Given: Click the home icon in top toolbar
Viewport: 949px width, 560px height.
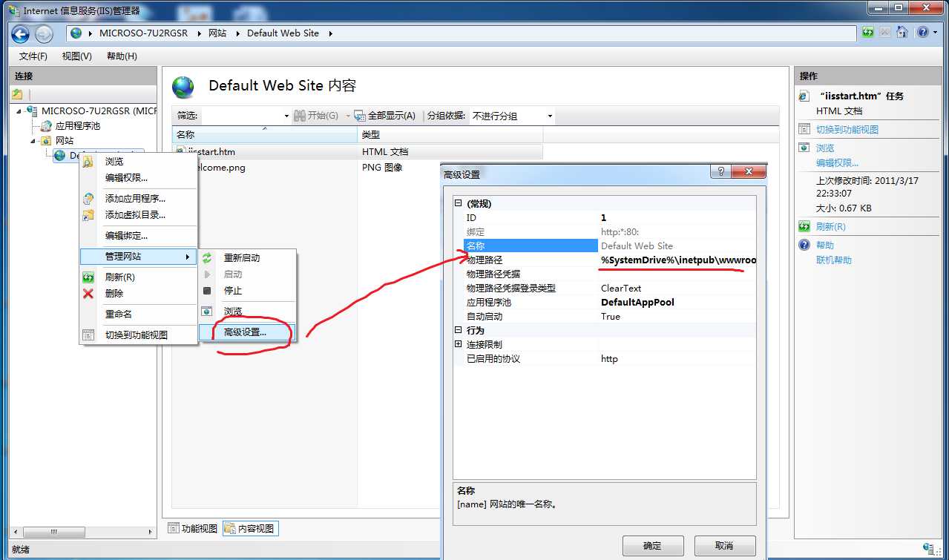Looking at the screenshot, I should 902,33.
